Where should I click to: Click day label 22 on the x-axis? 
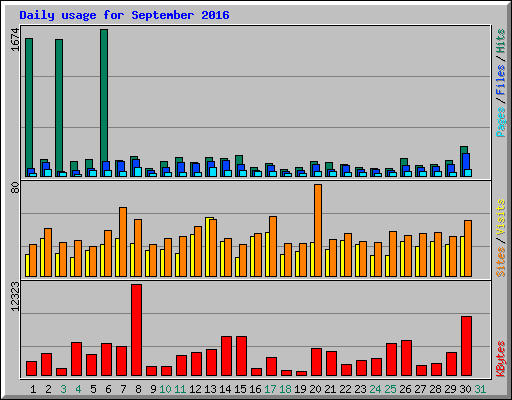coord(345,389)
